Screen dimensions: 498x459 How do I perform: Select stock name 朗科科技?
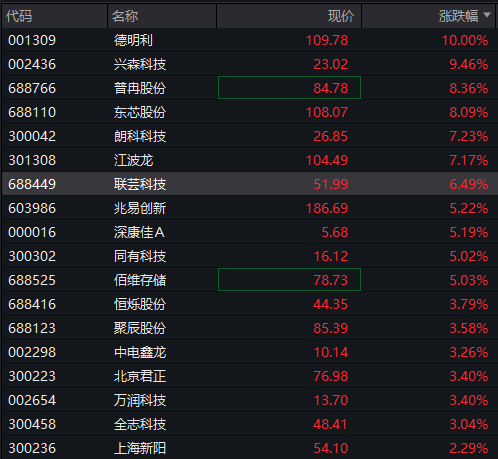coord(140,136)
